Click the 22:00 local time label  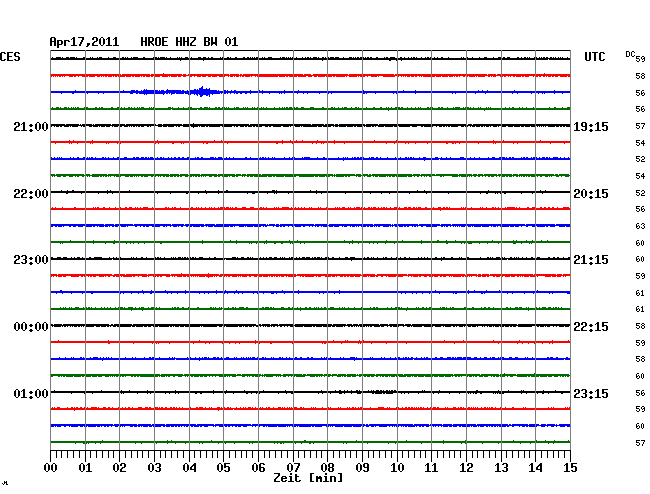coord(31,194)
